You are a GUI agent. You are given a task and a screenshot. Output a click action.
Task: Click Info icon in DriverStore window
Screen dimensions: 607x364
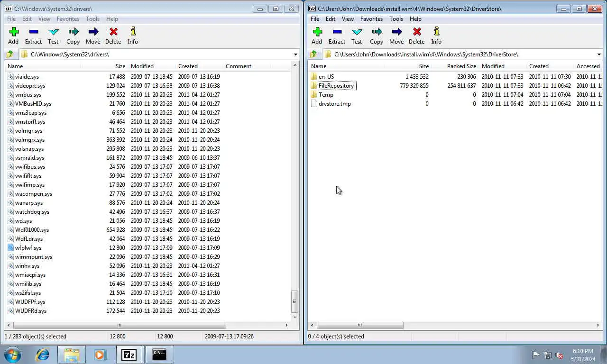coord(436,32)
